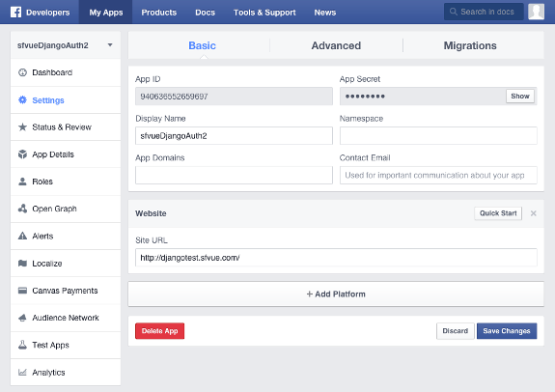Go to Audience Network section
The height and width of the screenshot is (392, 555).
[x=66, y=318]
